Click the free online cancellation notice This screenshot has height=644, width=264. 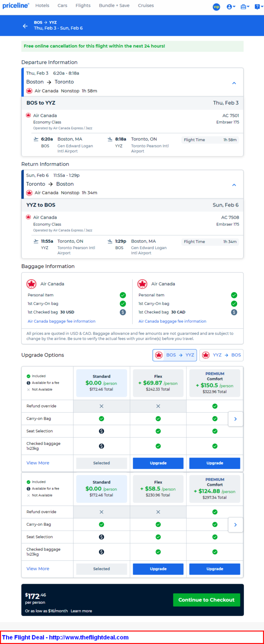pyautogui.click(x=132, y=46)
